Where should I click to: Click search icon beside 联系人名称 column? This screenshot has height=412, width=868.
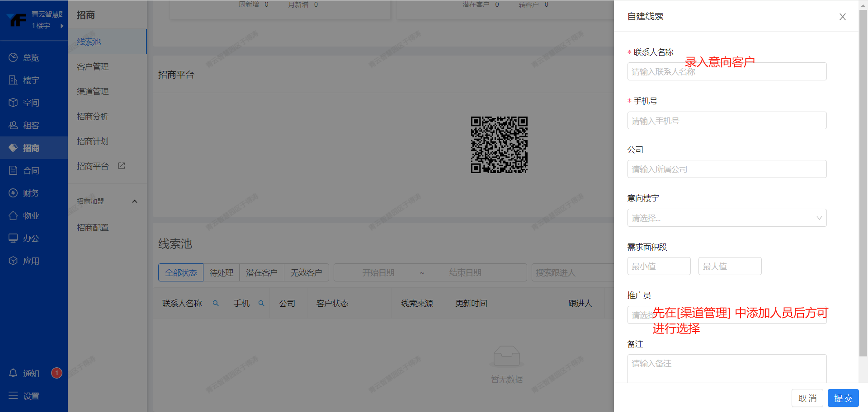click(216, 304)
